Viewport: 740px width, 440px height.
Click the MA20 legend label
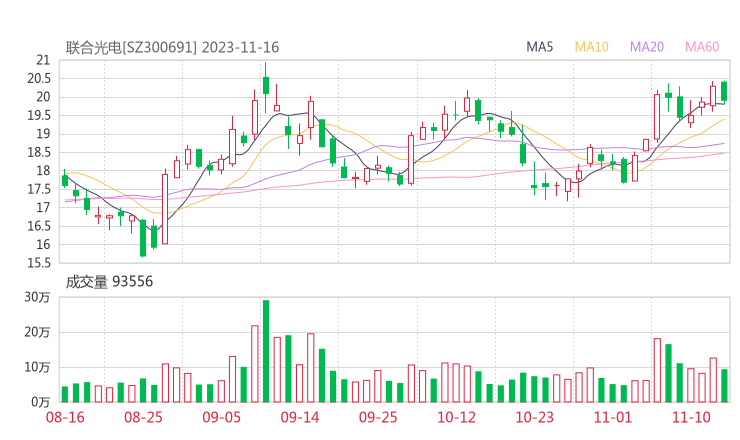pos(647,47)
